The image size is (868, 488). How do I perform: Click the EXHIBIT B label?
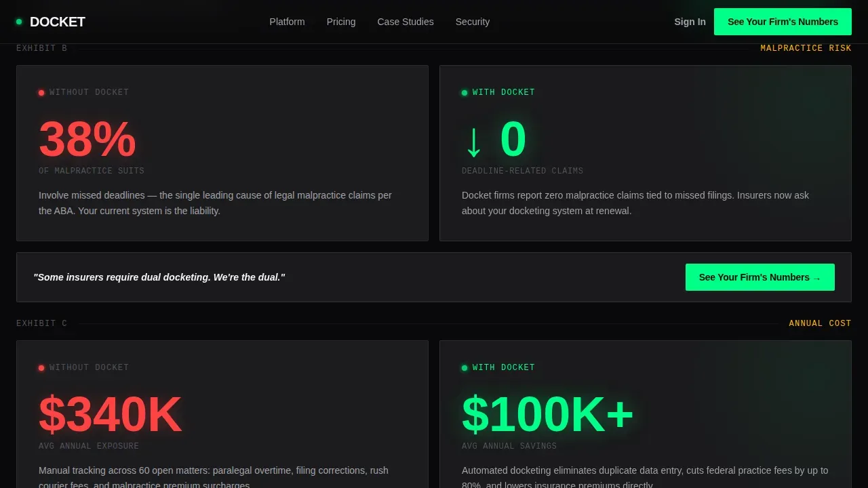coord(42,48)
